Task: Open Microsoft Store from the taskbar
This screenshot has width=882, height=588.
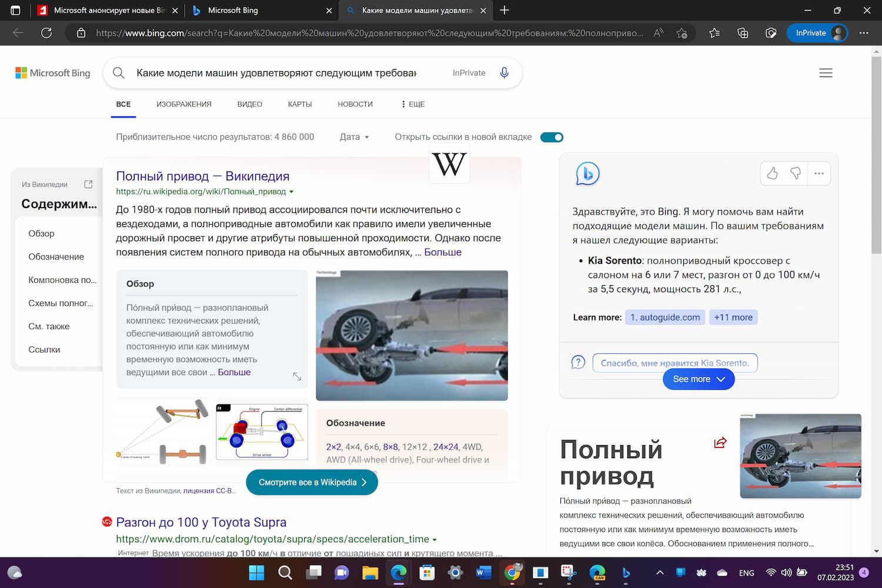Action: click(427, 572)
